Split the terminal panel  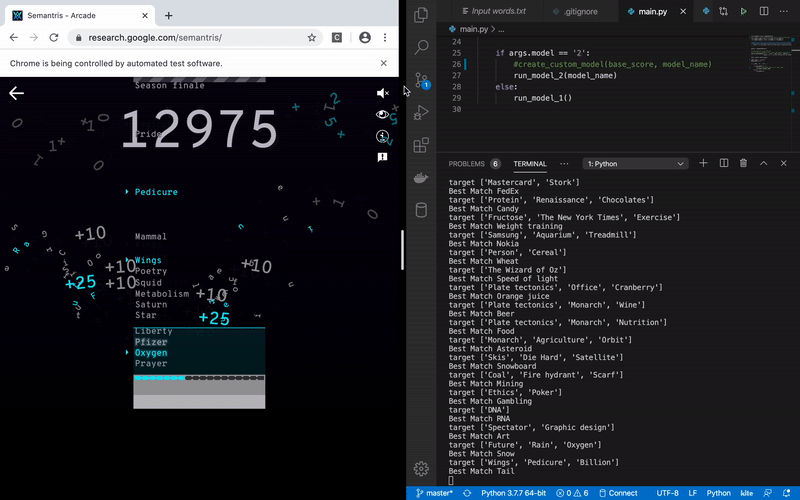[x=723, y=163]
